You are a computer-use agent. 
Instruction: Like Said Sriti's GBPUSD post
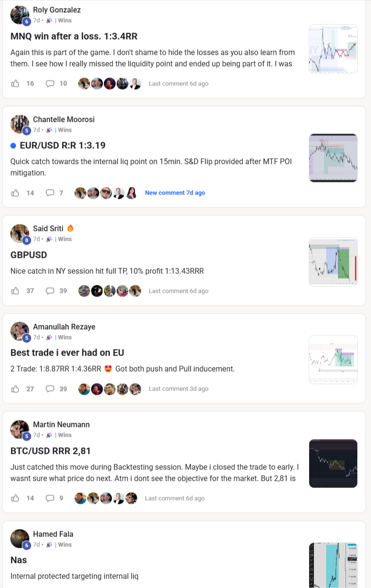pyautogui.click(x=15, y=291)
